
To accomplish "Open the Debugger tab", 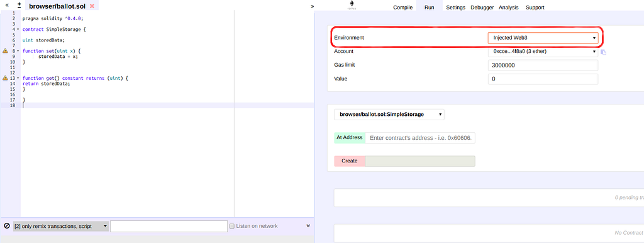I will coord(482,8).
